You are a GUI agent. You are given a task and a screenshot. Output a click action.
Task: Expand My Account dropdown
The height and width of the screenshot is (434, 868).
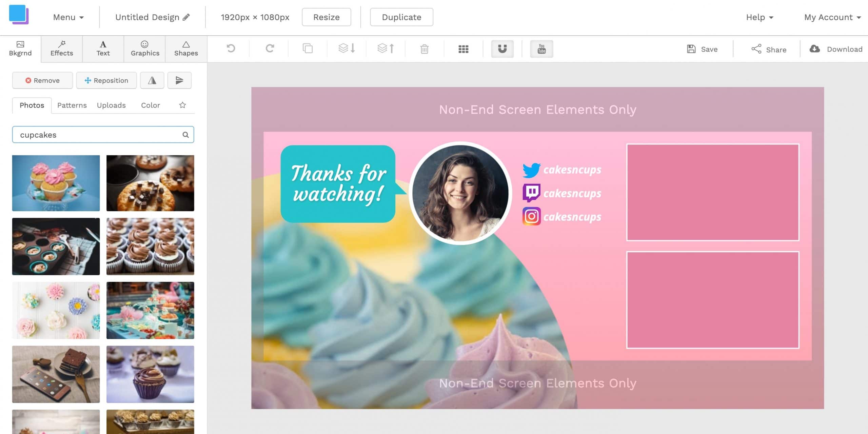832,17
